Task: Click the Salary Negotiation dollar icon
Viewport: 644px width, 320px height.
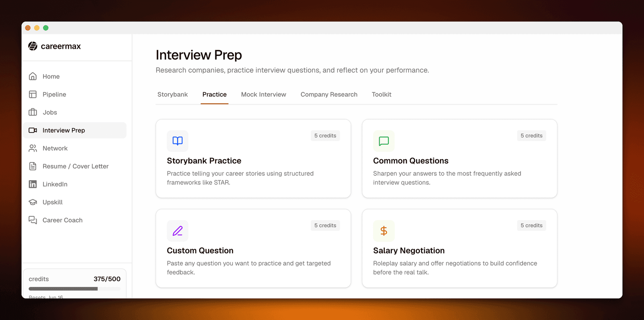Action: tap(384, 231)
